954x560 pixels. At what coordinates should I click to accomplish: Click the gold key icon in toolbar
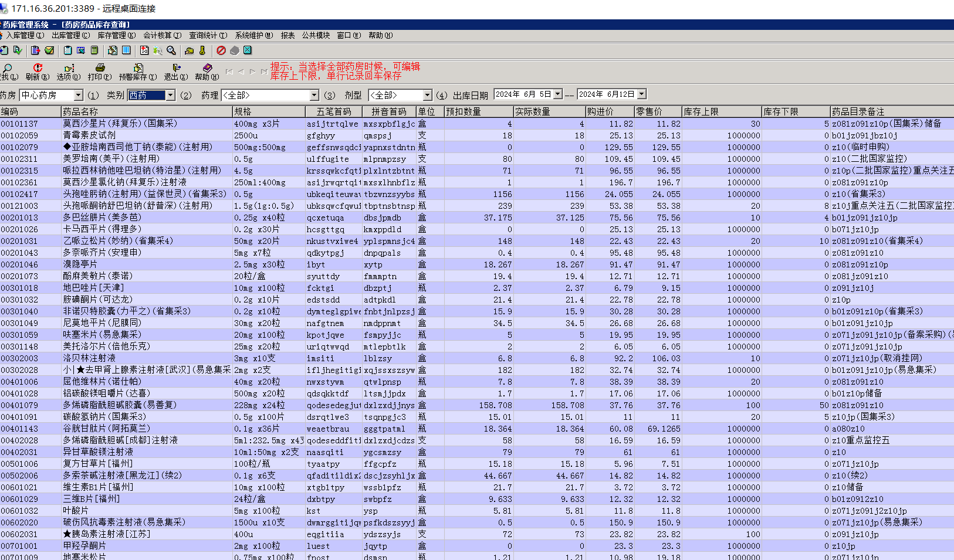[x=202, y=50]
